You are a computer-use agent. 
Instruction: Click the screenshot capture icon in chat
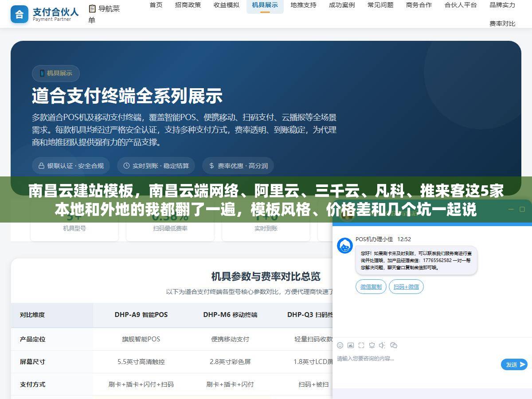point(361,345)
